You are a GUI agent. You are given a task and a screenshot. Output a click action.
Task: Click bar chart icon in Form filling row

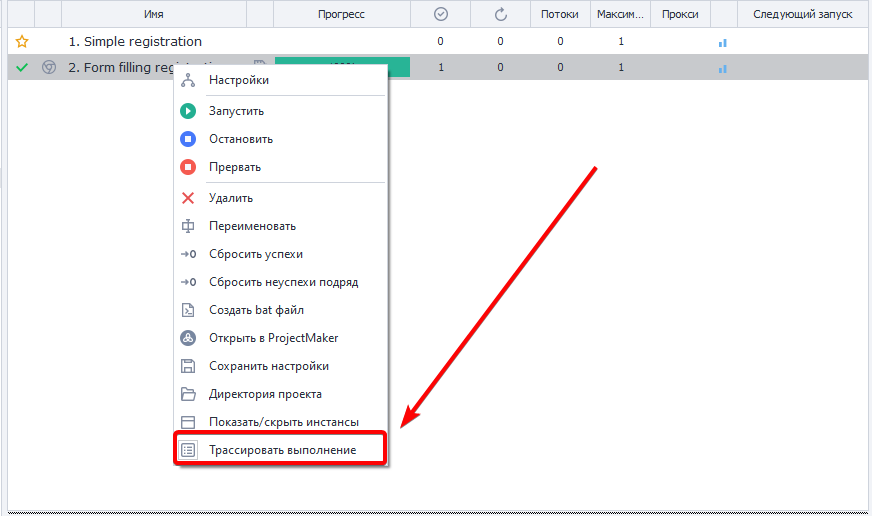722,68
